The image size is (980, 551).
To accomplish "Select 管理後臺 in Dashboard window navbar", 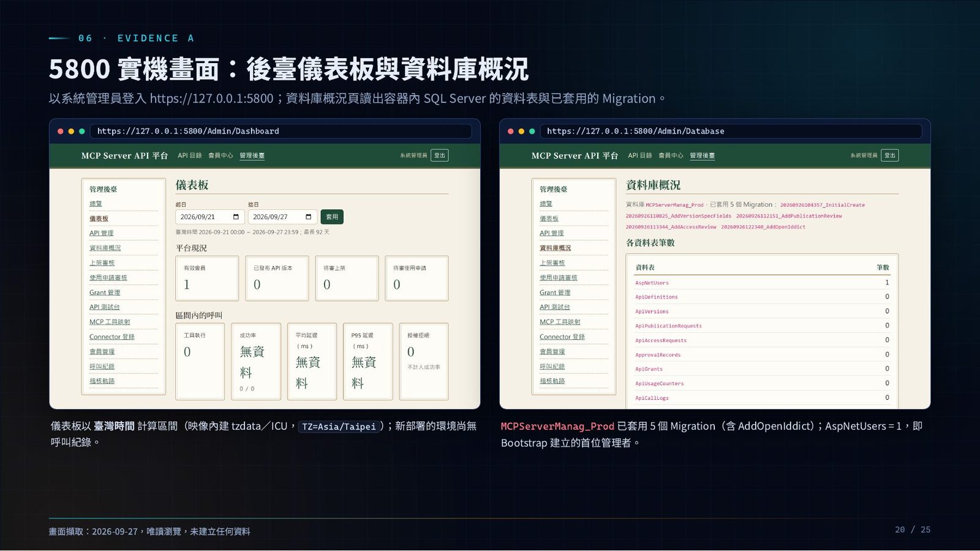I will pos(252,156).
